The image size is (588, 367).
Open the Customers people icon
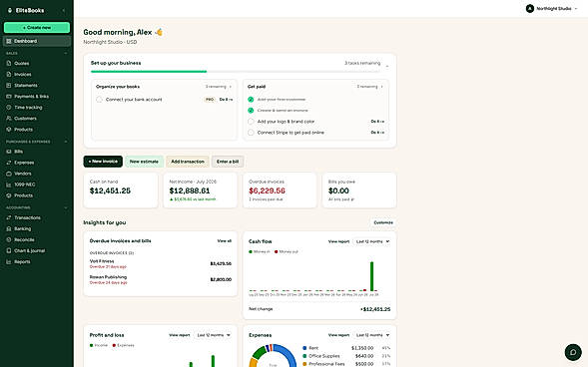pos(9,119)
